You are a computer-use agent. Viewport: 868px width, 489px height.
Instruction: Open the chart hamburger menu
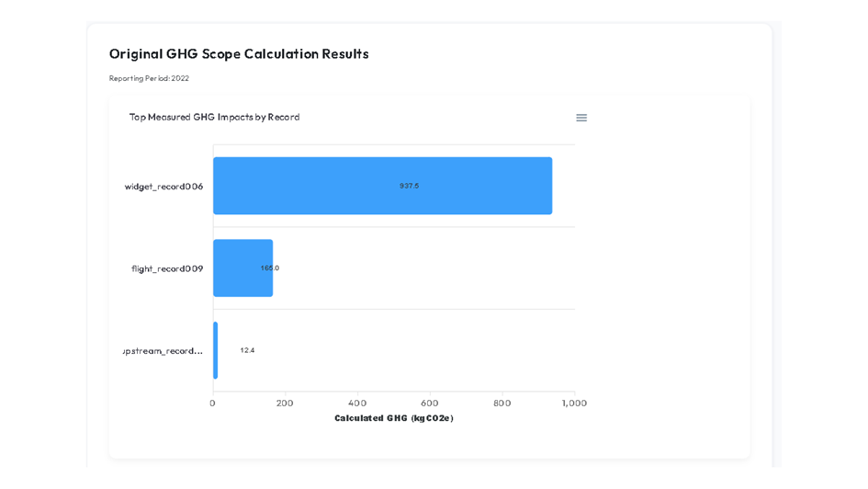point(581,118)
